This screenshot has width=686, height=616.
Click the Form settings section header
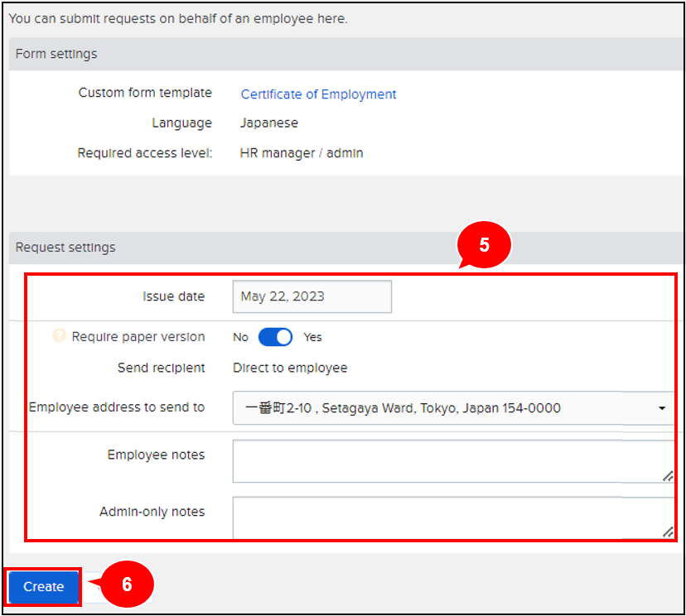click(x=56, y=54)
